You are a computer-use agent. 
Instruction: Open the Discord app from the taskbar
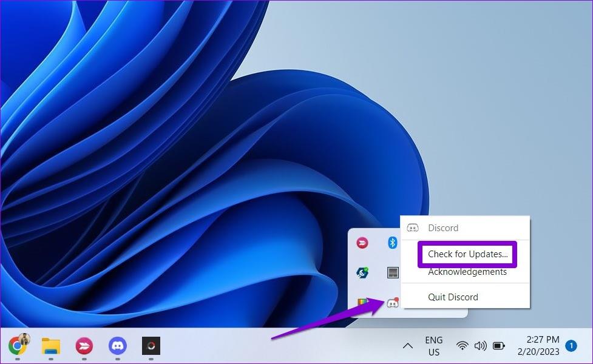point(117,345)
